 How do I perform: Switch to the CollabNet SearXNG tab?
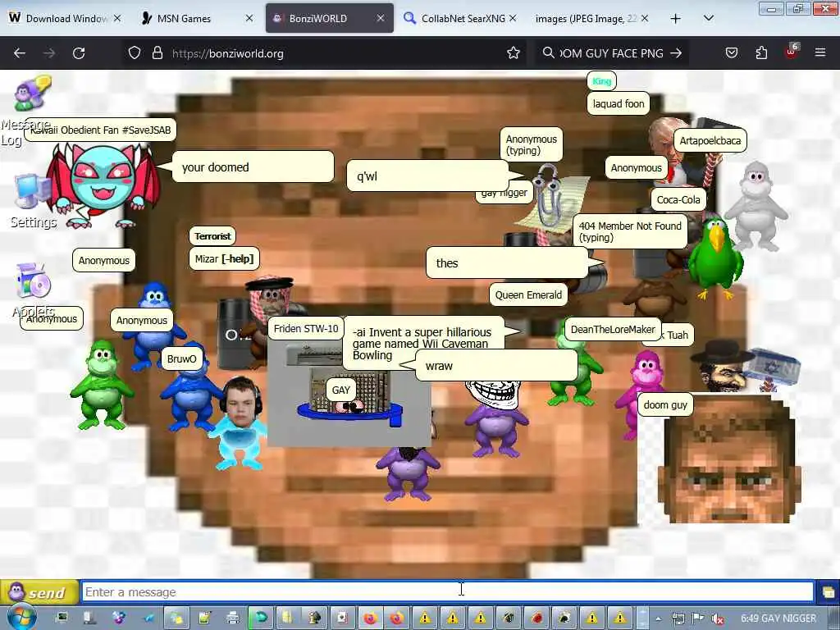coord(459,19)
